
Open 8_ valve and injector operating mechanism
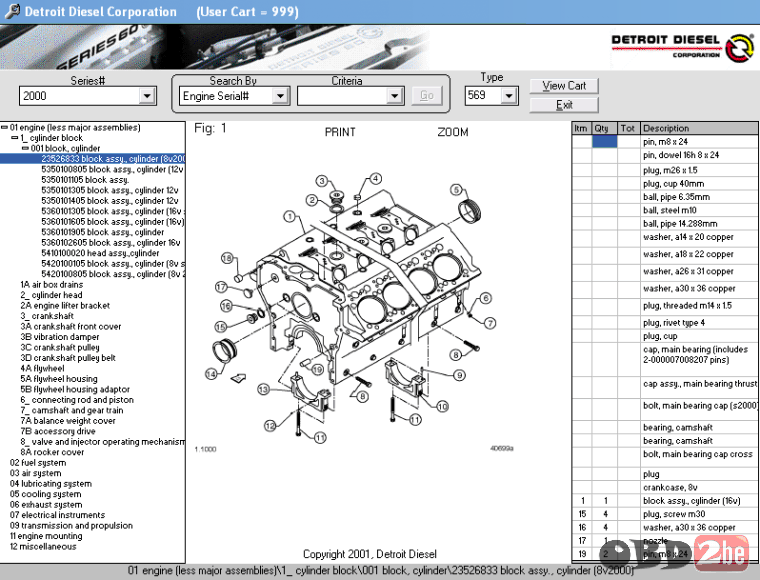(x=103, y=442)
